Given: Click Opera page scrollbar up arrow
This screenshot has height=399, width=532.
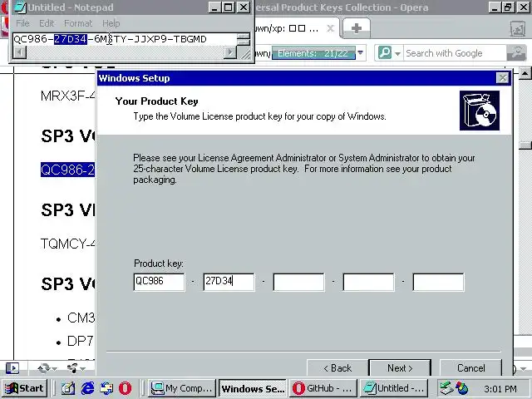Looking at the screenshot, I should tap(525, 73).
